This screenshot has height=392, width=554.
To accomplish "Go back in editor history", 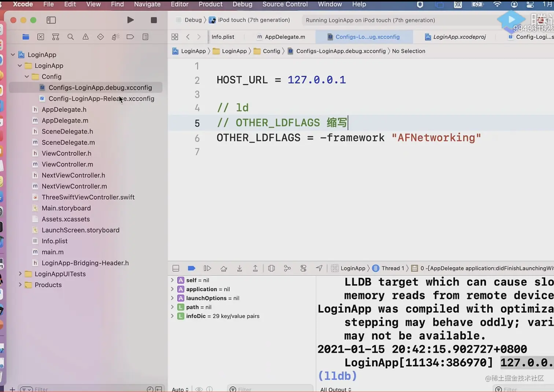I will [x=188, y=37].
